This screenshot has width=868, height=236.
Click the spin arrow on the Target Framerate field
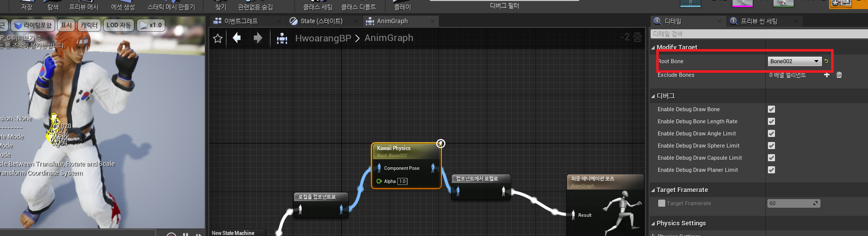coord(815,203)
